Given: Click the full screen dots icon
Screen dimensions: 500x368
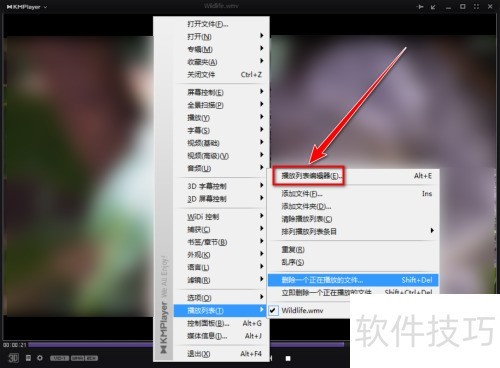Looking at the screenshot, I should (x=476, y=7).
